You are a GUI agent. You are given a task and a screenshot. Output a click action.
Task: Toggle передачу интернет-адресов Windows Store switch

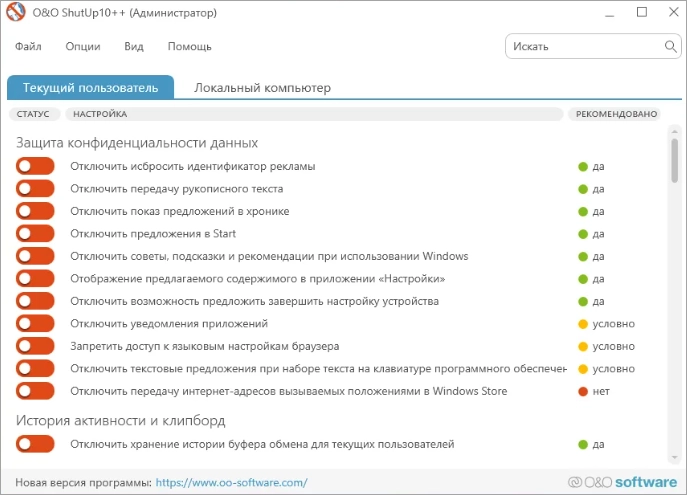pyautogui.click(x=35, y=391)
